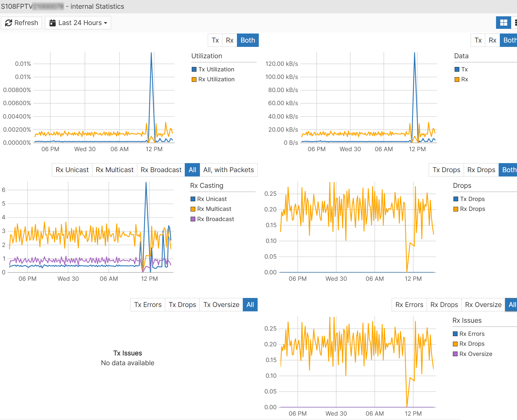Click the list view layout icon
The height and width of the screenshot is (420, 517).
[x=515, y=23]
